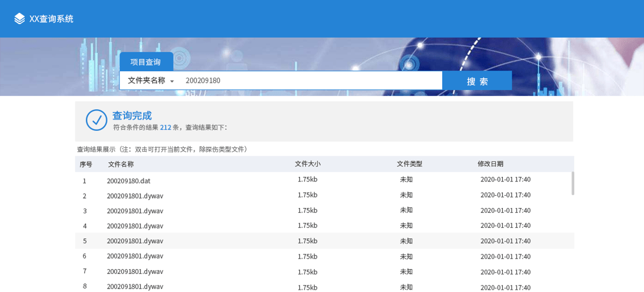Expand the 文件夹名称 search type dropdown

coord(151,80)
